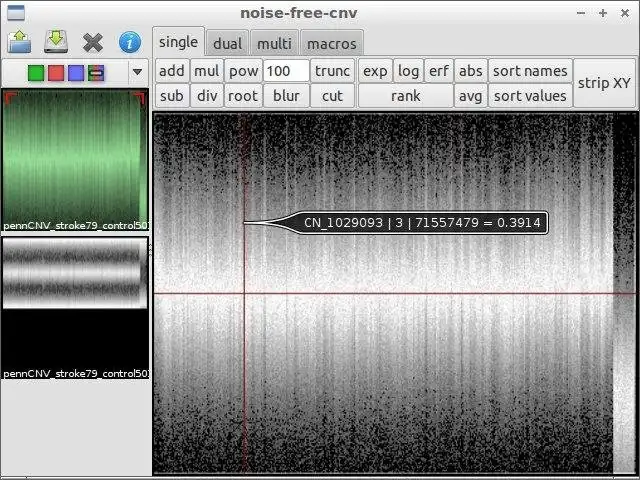Focus the value field containing 100
Image resolution: width=640 pixels, height=480 pixels.
[x=287, y=71]
